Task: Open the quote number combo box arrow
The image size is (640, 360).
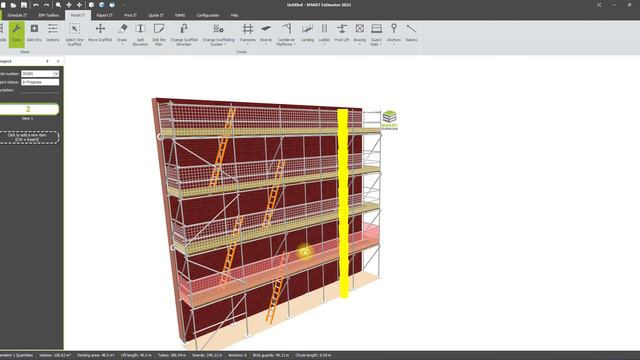Action: tap(56, 73)
